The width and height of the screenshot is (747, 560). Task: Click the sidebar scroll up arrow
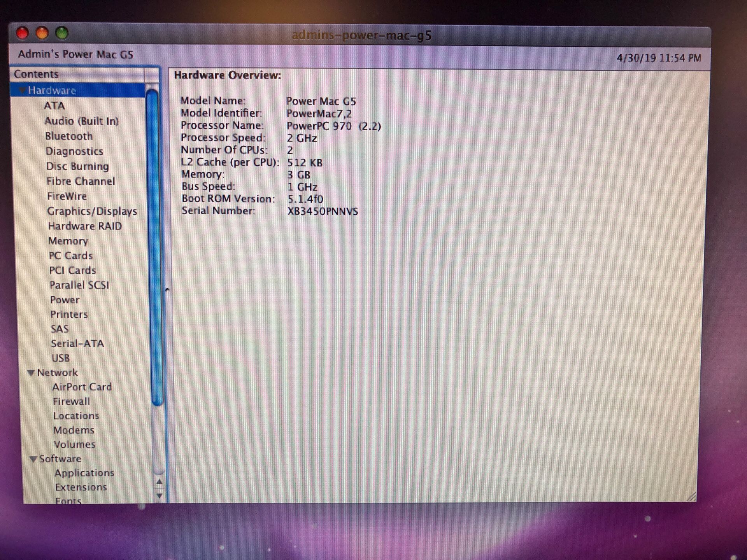coord(159,482)
